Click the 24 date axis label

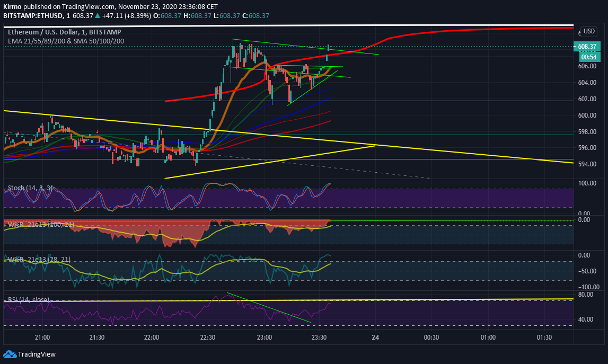[x=375, y=338]
